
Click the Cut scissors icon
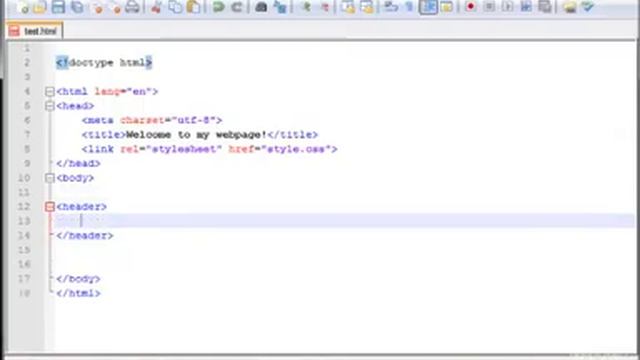[156, 7]
